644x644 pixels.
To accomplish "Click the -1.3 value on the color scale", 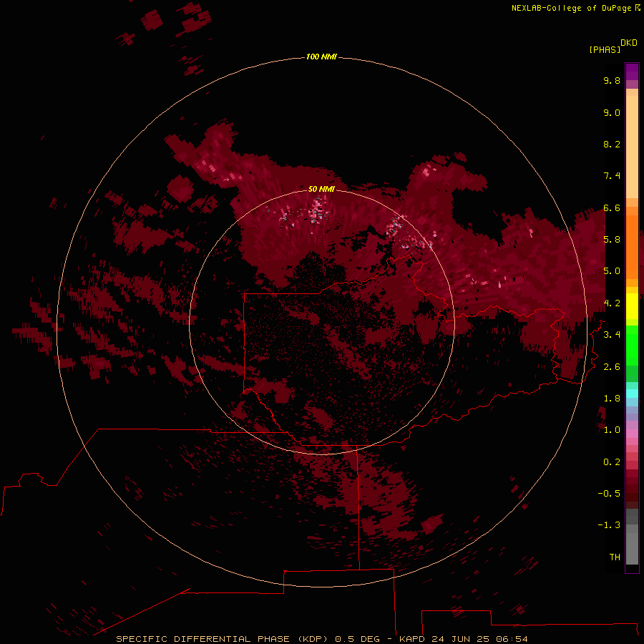I will point(609,525).
